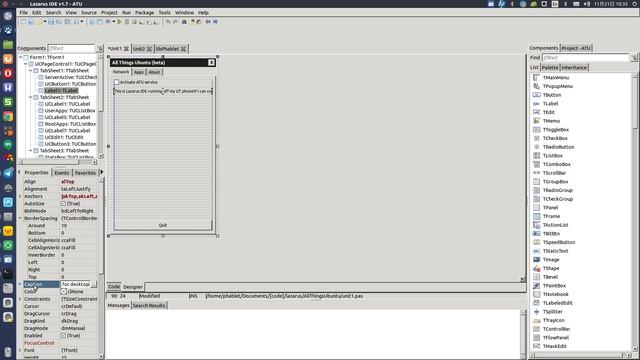Click the left Components filter field

click(x=72, y=49)
